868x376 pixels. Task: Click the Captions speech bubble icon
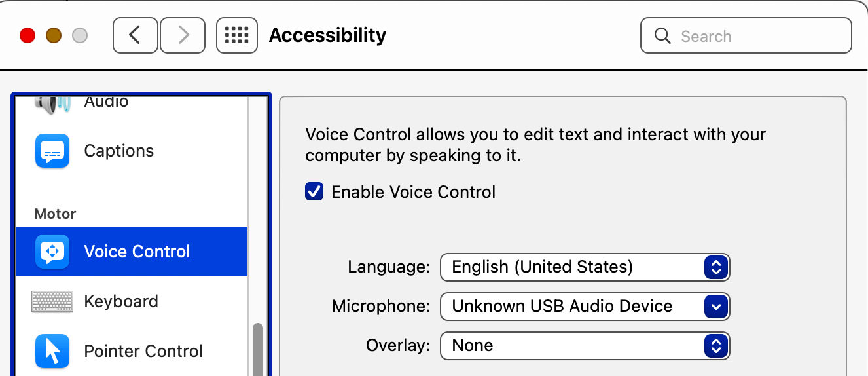[x=52, y=151]
